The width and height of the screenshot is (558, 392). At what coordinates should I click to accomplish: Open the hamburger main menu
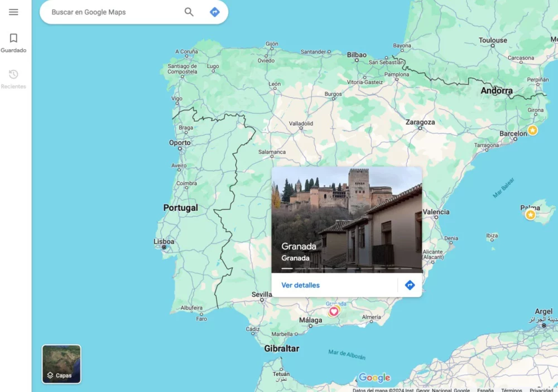13,12
